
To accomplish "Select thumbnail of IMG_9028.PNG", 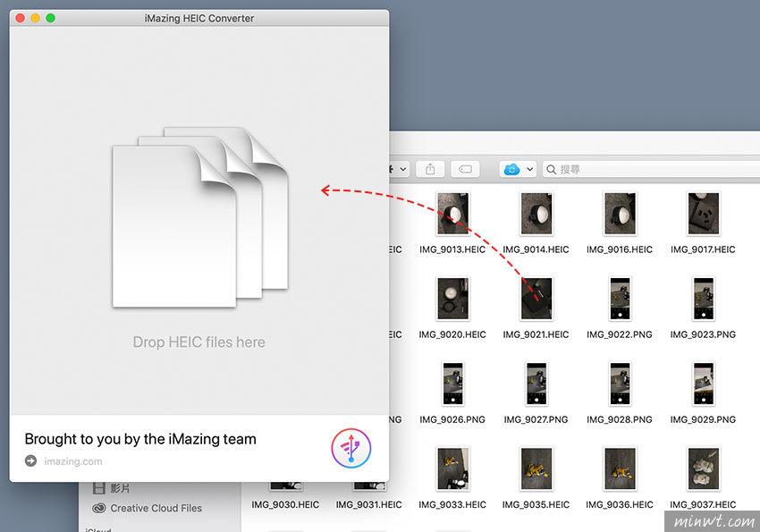I will 620,384.
